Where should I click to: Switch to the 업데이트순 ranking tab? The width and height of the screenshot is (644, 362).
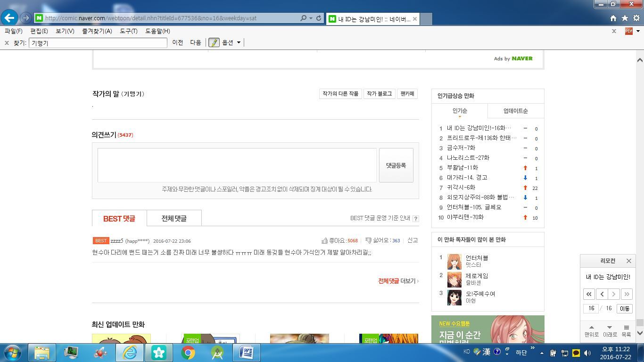pyautogui.click(x=515, y=111)
